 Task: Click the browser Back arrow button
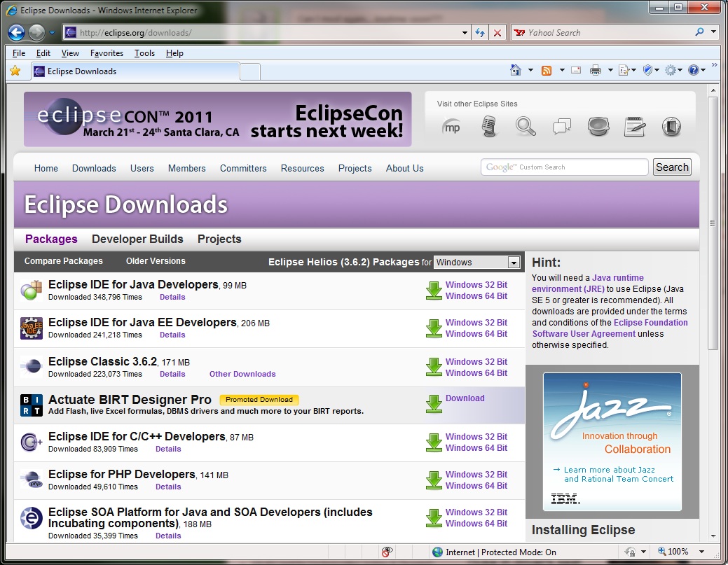16,32
